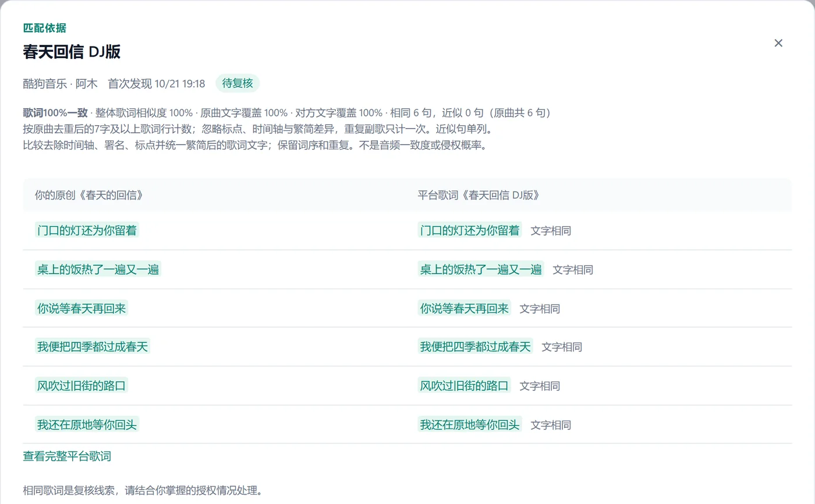Open the 查看完整平台歌词 link
Viewport: 815px width, 504px height.
point(67,456)
